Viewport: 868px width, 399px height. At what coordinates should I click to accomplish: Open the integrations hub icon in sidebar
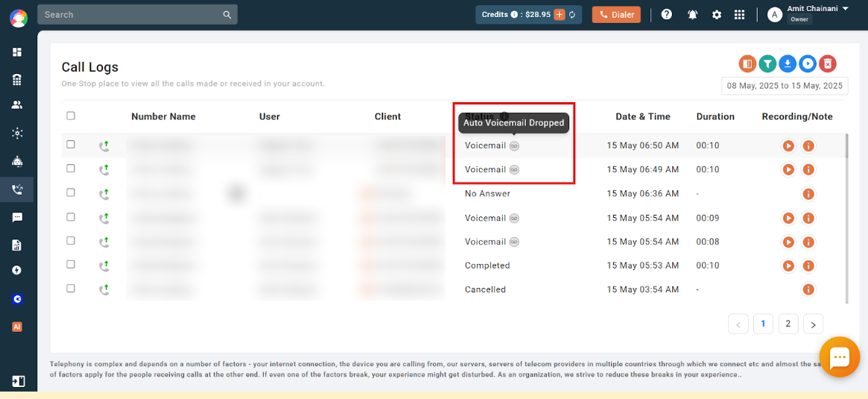point(17,133)
